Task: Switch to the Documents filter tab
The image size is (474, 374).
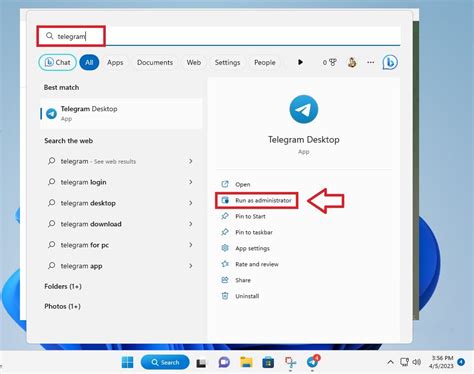Action: click(155, 62)
